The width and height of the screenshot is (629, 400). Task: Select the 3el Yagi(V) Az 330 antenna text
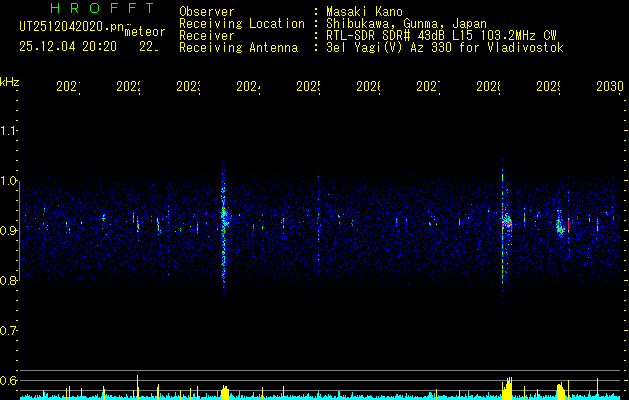tap(445, 48)
